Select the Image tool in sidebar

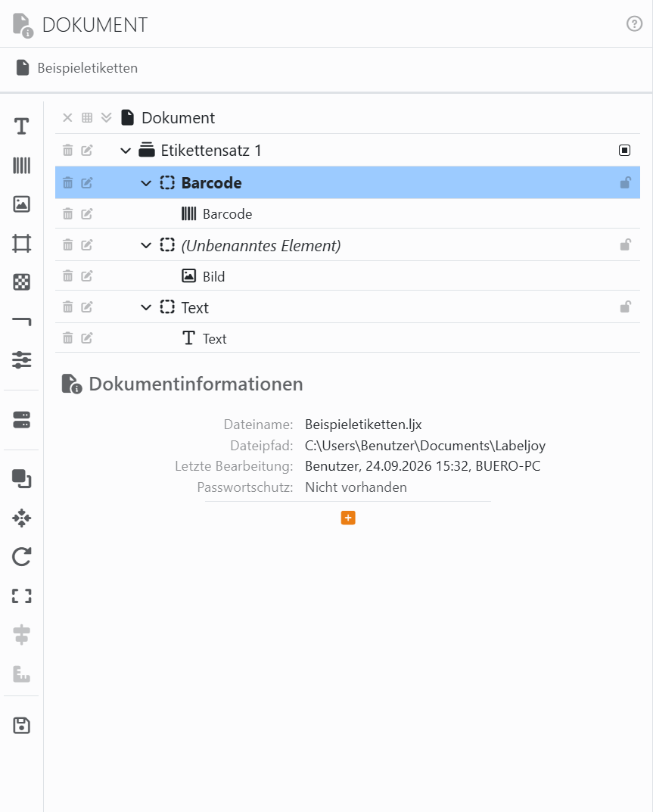[21, 204]
